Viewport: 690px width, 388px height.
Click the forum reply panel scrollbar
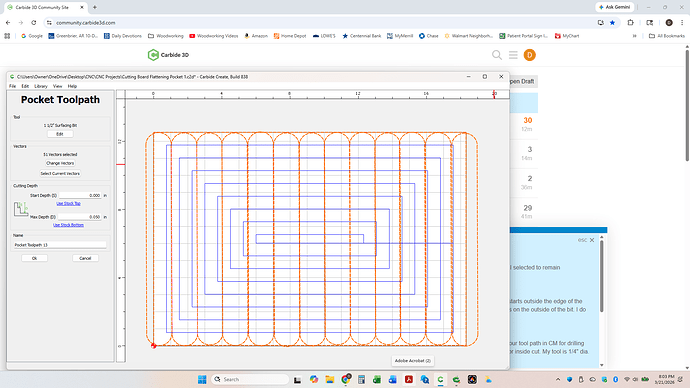[602, 277]
